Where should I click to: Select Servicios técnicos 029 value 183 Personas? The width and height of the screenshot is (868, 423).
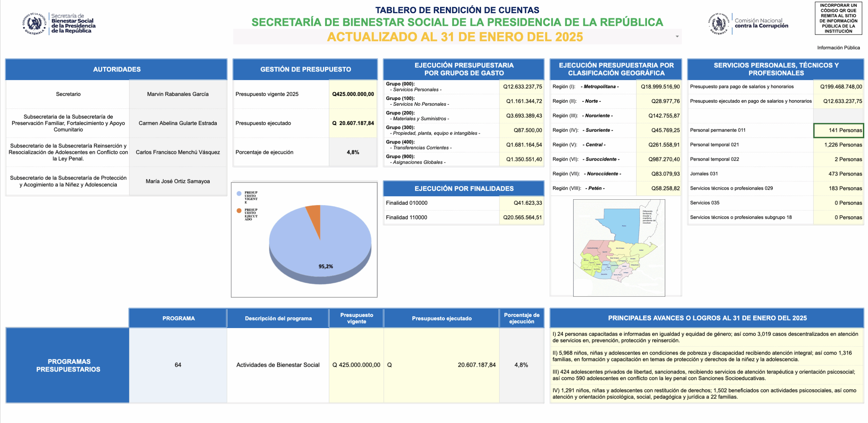[x=838, y=188]
